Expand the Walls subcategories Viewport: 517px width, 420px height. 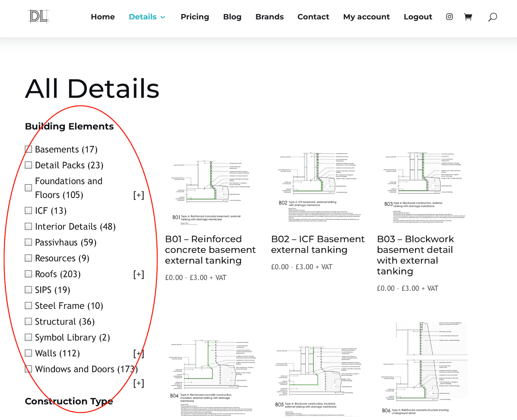[139, 354]
